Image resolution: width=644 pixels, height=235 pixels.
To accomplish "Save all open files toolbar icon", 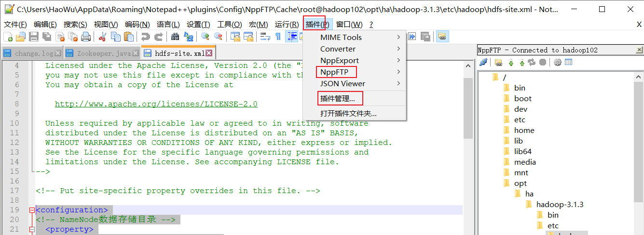I will pyautogui.click(x=47, y=37).
